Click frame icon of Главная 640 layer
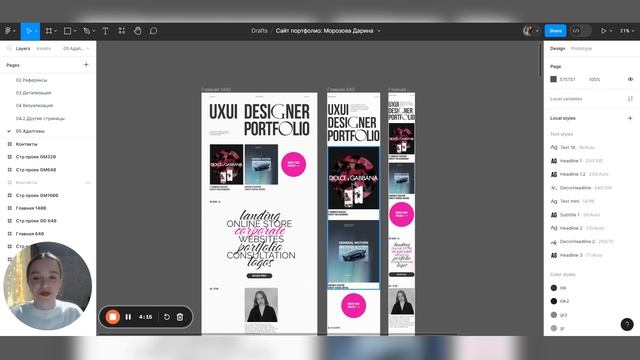 coord(9,234)
